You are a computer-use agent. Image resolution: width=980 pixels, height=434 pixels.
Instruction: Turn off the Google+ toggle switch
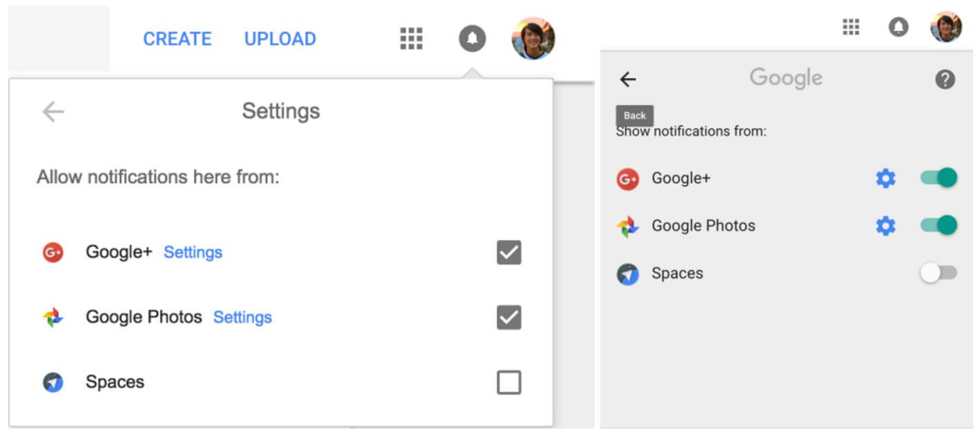coord(939,178)
